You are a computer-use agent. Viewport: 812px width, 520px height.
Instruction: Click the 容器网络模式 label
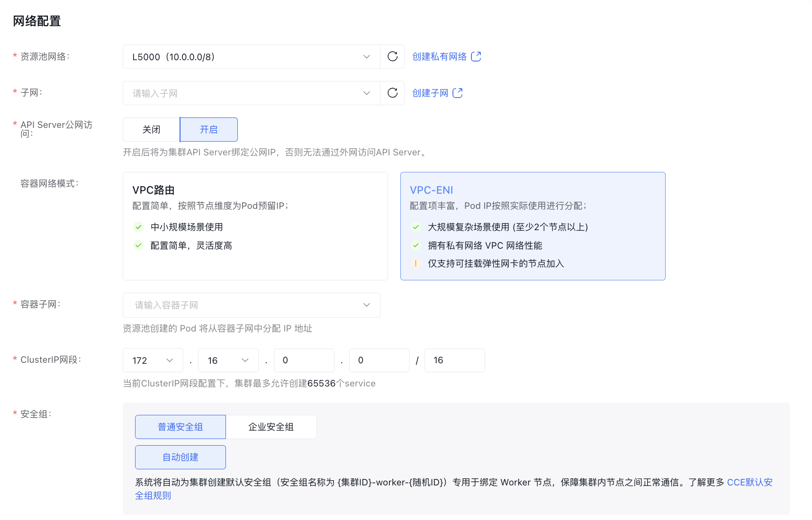click(49, 183)
